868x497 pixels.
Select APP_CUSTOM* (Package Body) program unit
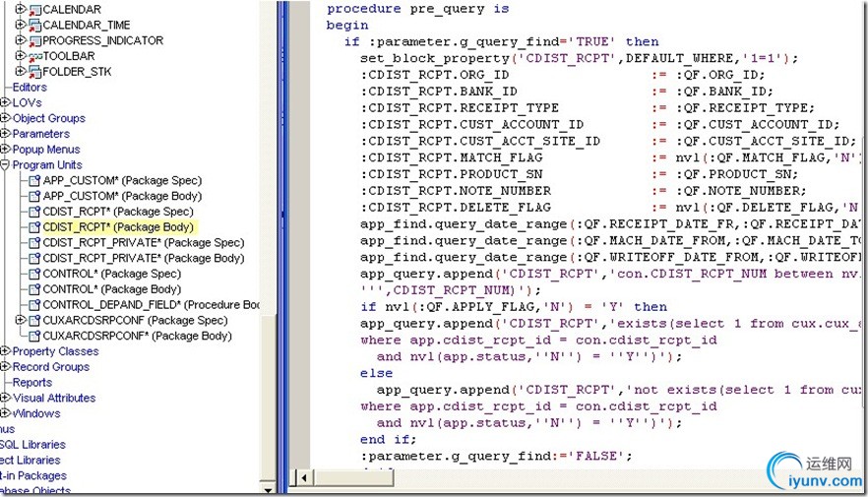[122, 196]
